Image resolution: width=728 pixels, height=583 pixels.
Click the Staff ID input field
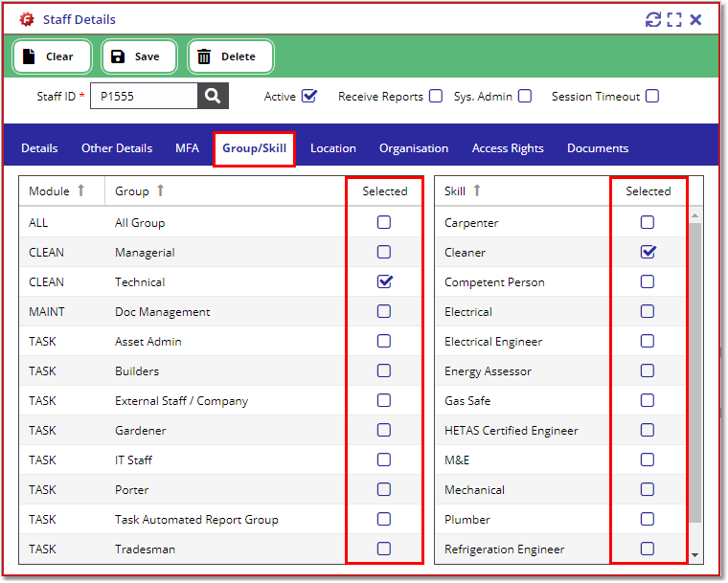click(x=144, y=96)
